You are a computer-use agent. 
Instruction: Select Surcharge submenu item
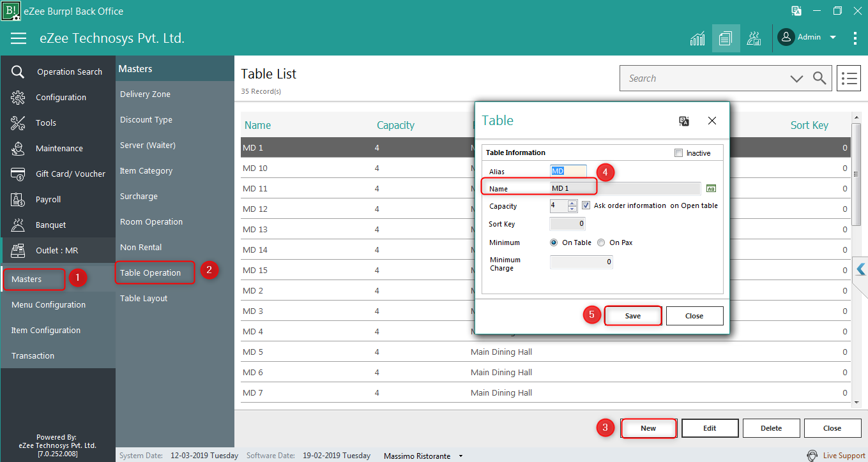pyautogui.click(x=139, y=196)
